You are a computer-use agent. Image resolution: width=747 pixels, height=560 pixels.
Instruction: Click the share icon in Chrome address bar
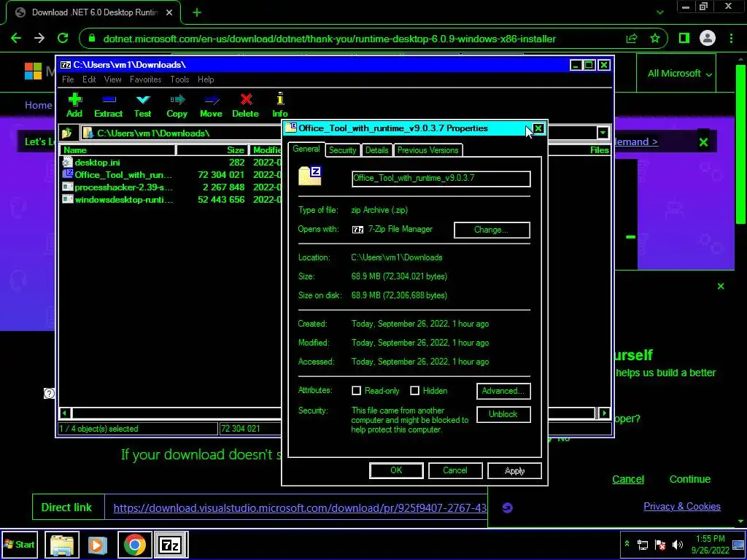tap(632, 39)
